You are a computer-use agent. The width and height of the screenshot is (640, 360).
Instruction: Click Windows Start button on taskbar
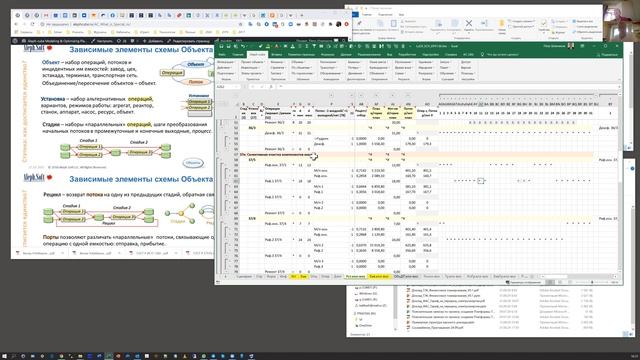coord(4,356)
